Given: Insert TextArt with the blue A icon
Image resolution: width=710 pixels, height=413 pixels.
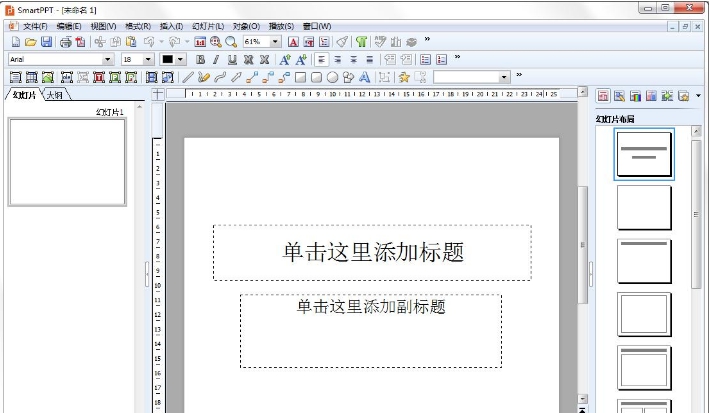Looking at the screenshot, I should click(x=365, y=77).
